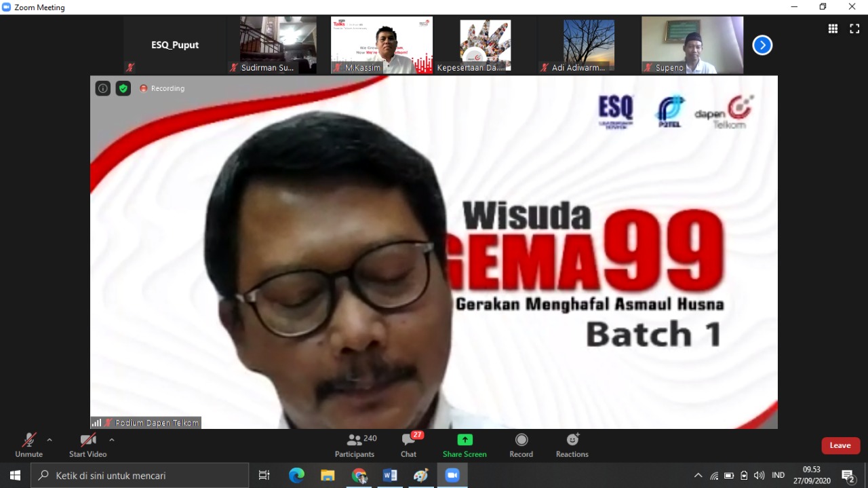The height and width of the screenshot is (488, 868).
Task: Click the green Share Screen icon
Action: (465, 440)
